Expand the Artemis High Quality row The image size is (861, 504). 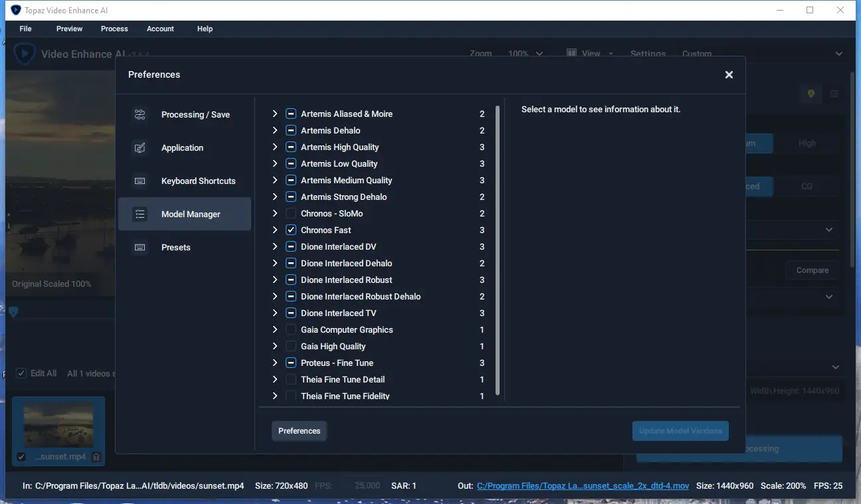click(275, 147)
